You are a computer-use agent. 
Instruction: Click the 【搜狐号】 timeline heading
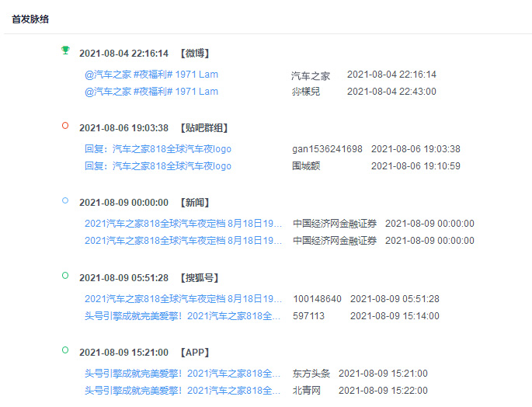[x=200, y=278]
